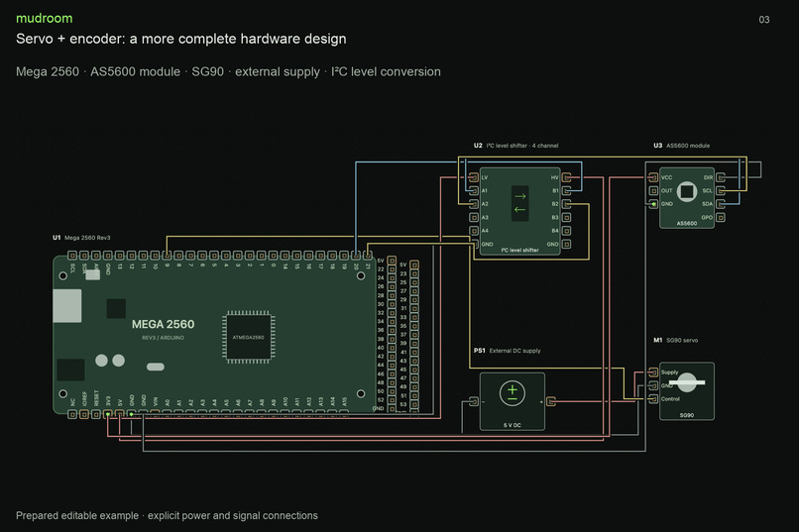Click the pin 22 pad on the double header

coord(392,269)
